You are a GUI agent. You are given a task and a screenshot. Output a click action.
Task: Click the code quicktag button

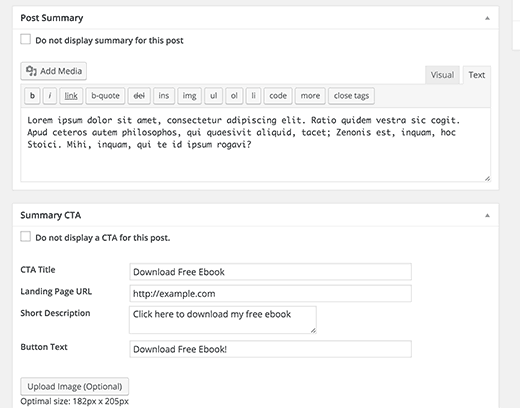pos(278,96)
